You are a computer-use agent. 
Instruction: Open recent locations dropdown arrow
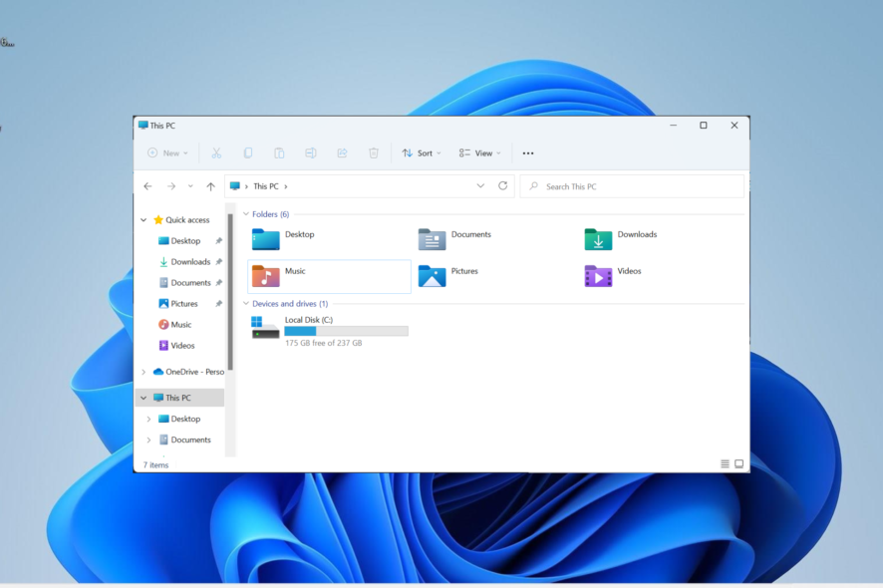[190, 186]
